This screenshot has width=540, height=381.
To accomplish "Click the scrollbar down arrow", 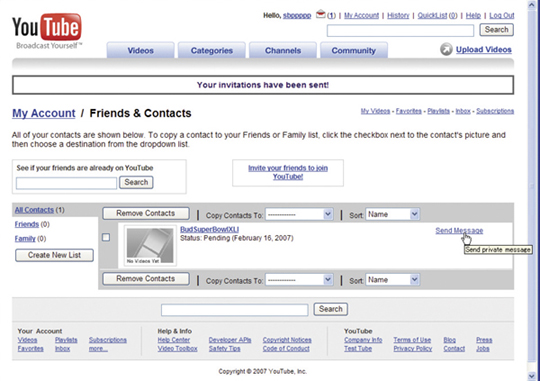I will click(531, 376).
